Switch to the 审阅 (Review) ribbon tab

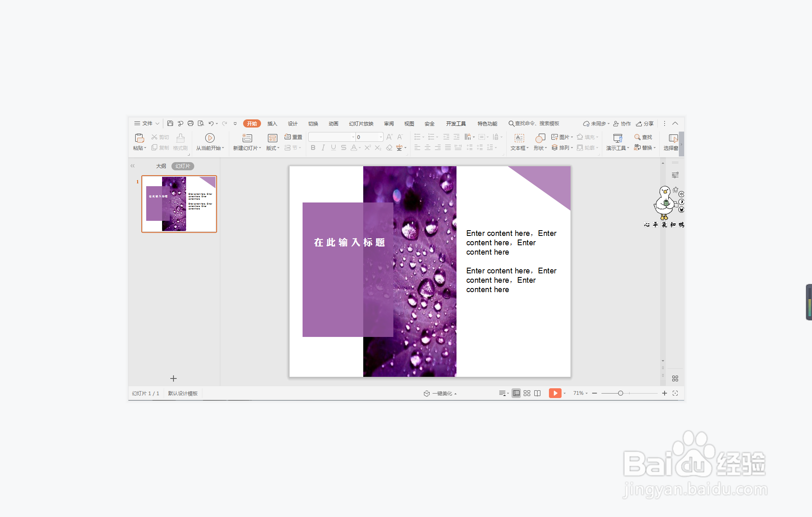(389, 123)
